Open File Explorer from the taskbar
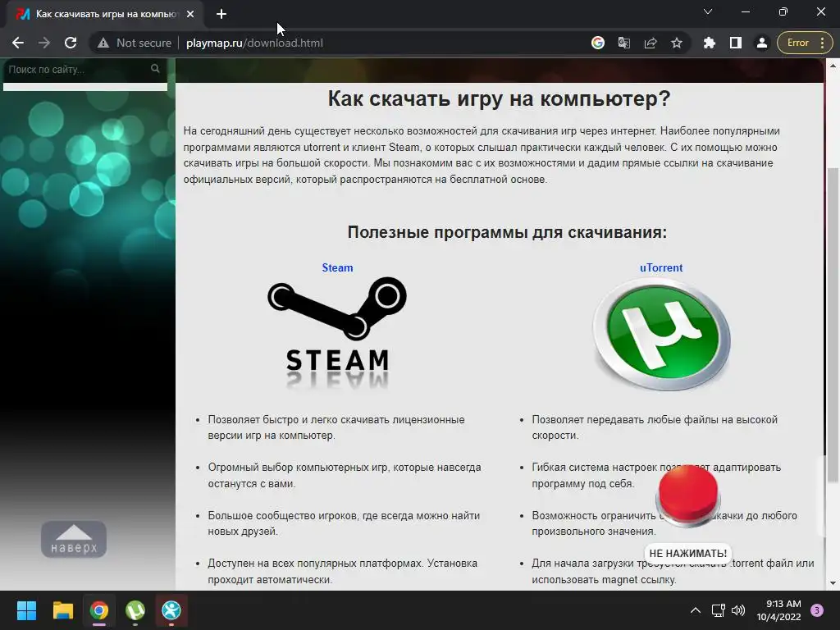840x630 pixels. point(62,610)
